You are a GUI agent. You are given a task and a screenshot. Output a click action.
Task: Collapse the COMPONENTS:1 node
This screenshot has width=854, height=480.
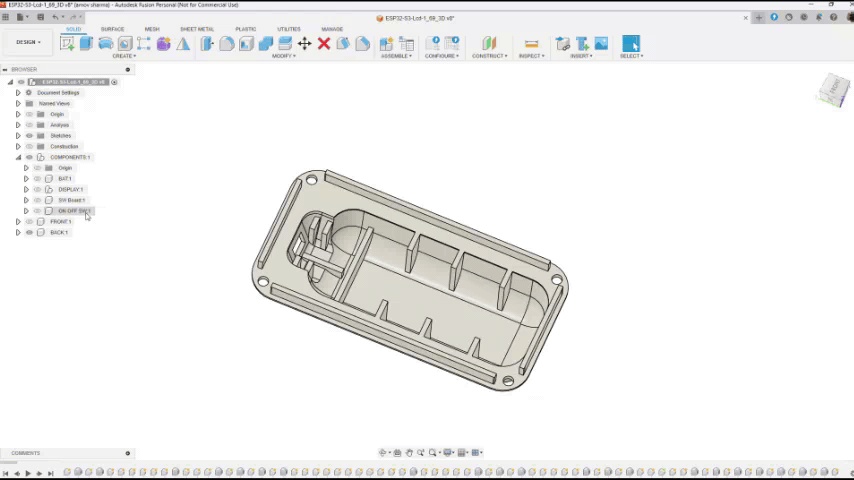(18, 157)
